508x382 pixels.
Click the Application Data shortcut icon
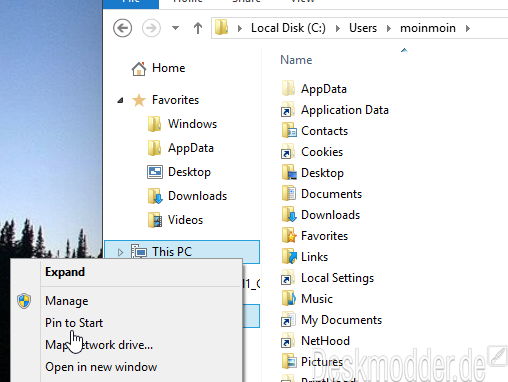tap(288, 110)
